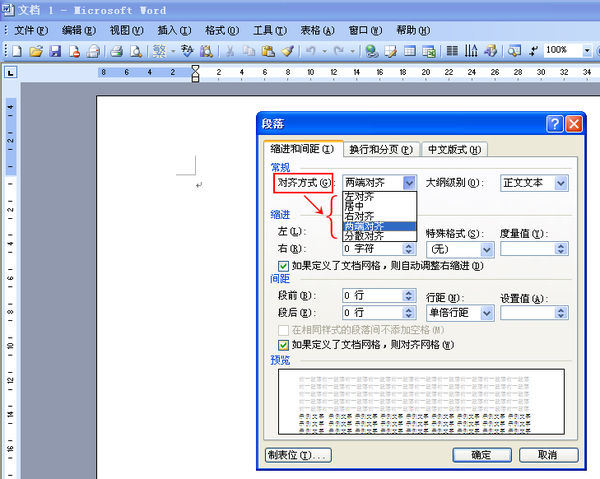
Task: Insert a table from toolbar
Action: 410,51
